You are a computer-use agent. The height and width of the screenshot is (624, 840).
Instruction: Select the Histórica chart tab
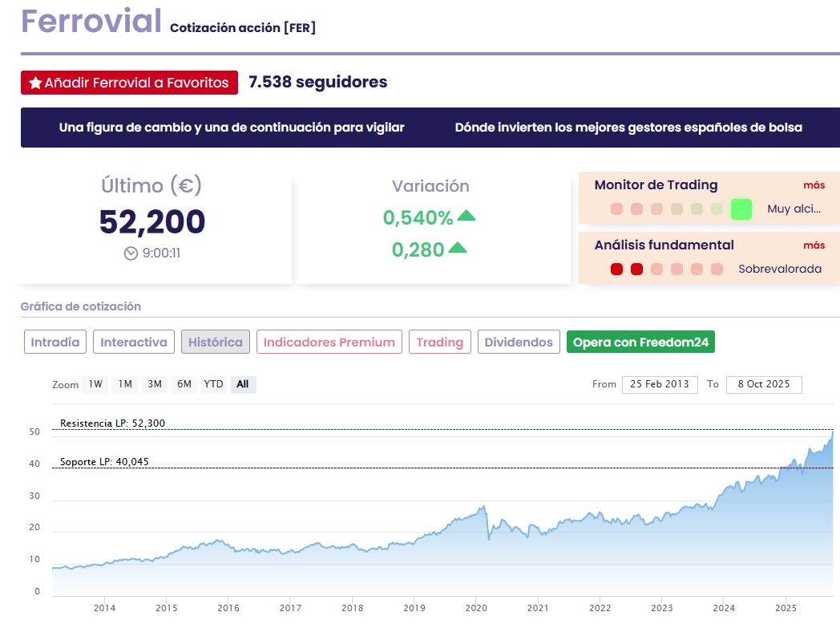click(x=216, y=342)
